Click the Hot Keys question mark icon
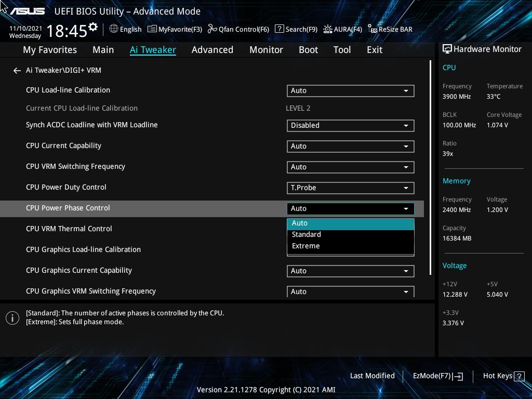 click(x=519, y=376)
